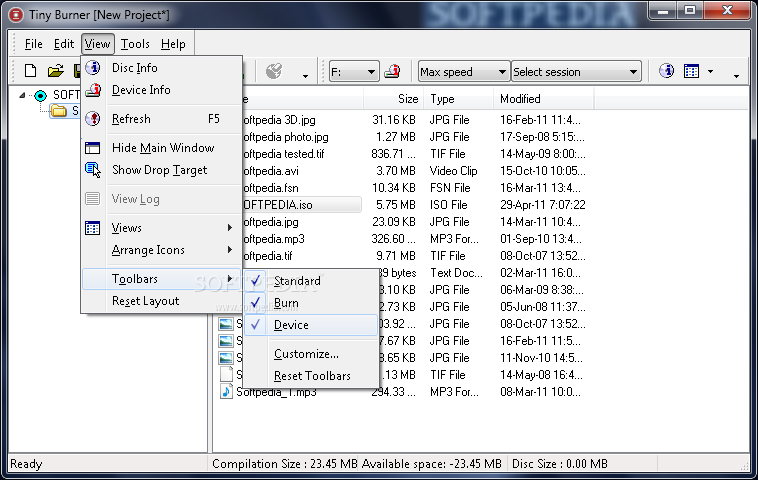Collapse the SOFT tree root node
This screenshot has height=480, width=758.
tap(22, 95)
